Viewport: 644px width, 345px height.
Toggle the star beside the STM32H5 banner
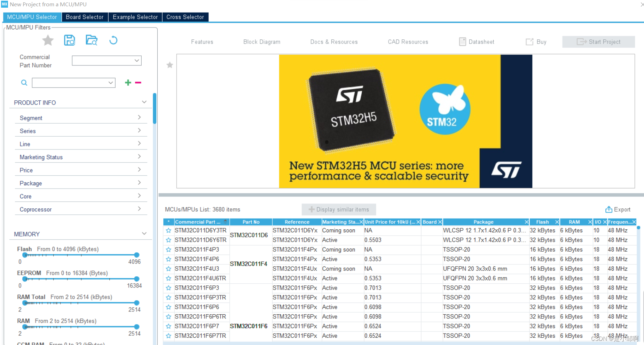pyautogui.click(x=170, y=65)
